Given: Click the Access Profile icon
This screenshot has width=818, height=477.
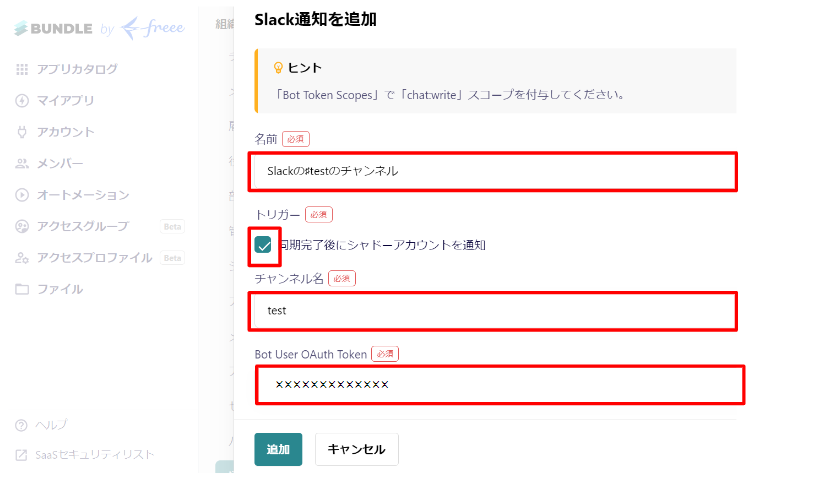Looking at the screenshot, I should (22, 258).
